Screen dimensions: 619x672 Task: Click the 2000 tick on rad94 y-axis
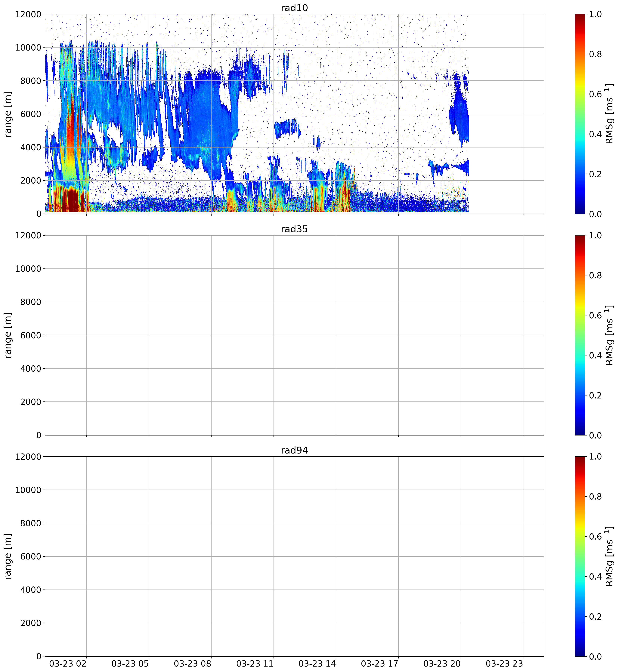click(x=31, y=623)
